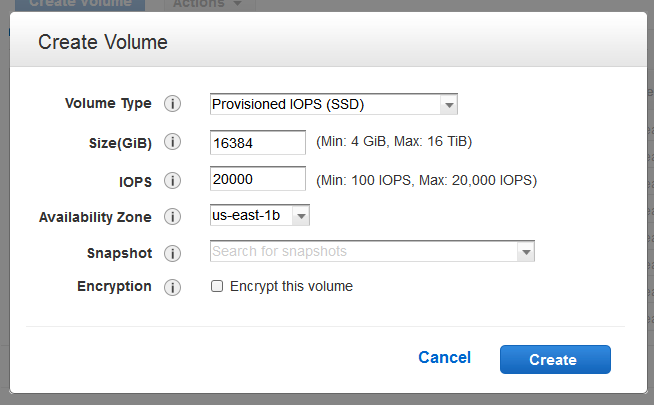The width and height of the screenshot is (654, 405).
Task: Click the Availability Zone info icon
Action: pos(172,217)
